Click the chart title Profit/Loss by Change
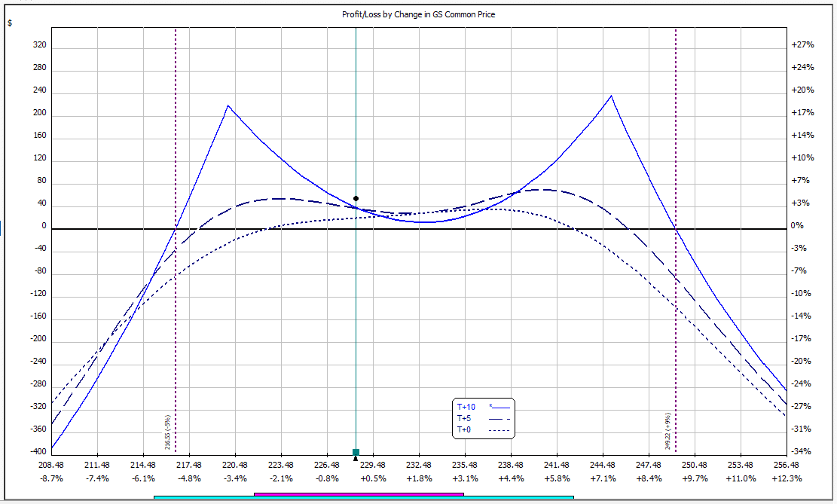The width and height of the screenshot is (837, 504). click(418, 14)
